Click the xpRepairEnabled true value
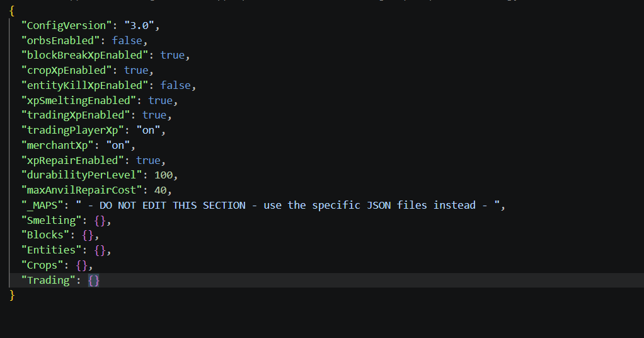This screenshot has width=644, height=338. click(148, 160)
